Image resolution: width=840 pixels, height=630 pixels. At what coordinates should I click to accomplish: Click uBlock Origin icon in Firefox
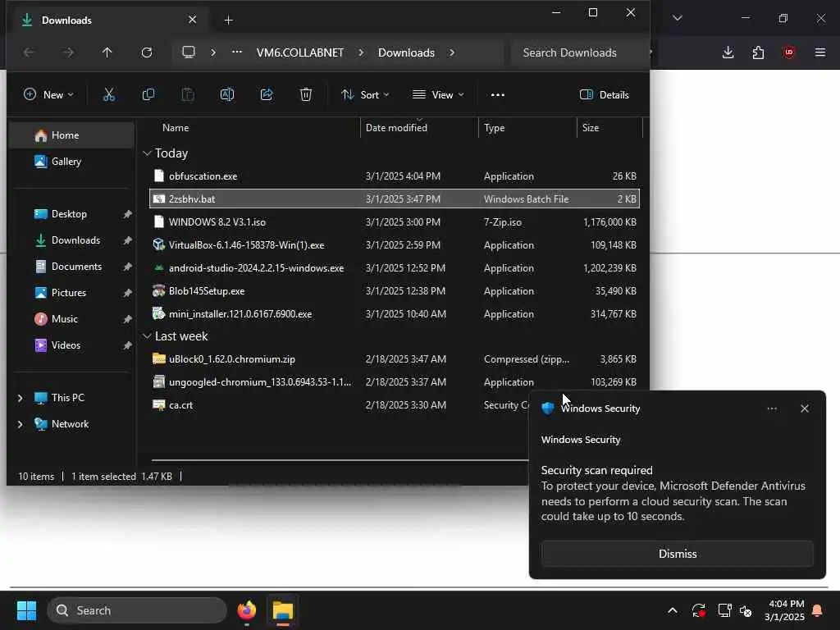788,52
